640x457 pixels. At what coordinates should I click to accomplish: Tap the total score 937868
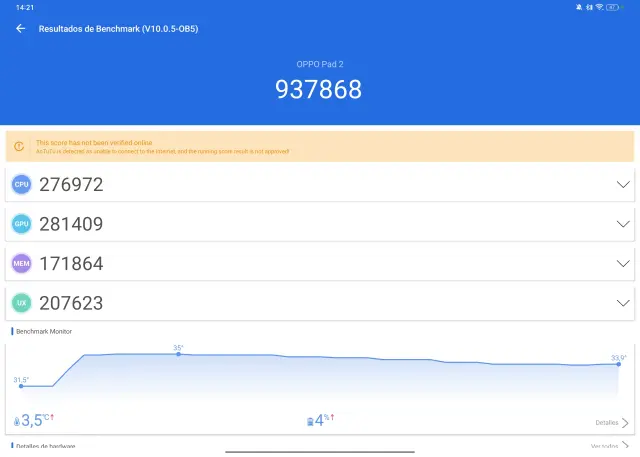(319, 90)
